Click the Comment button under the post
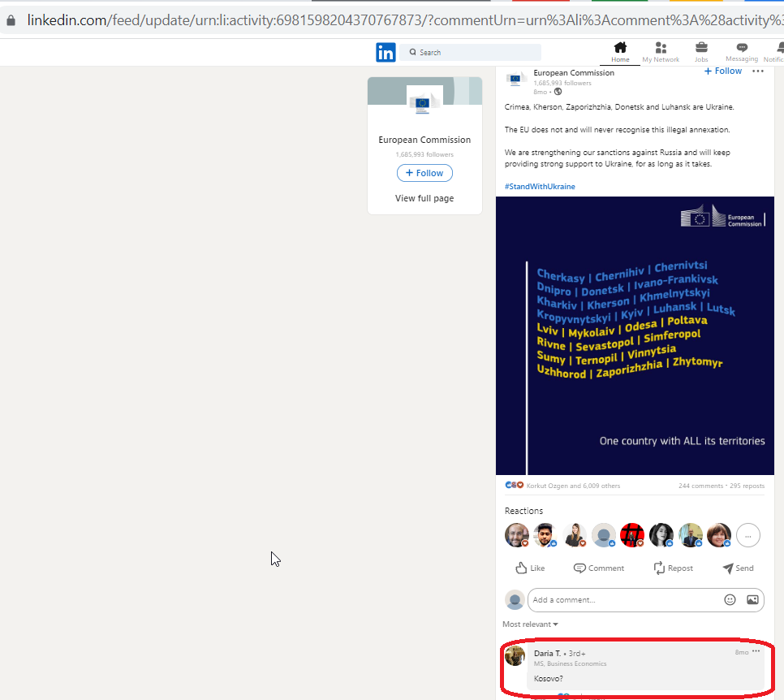Screen dimensions: 784x700 click(598, 568)
